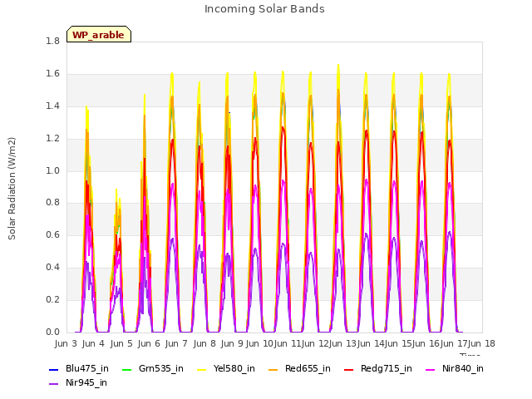Click the orange Red655_in legend color marker
The height and width of the screenshot is (399, 532).
tap(273, 369)
